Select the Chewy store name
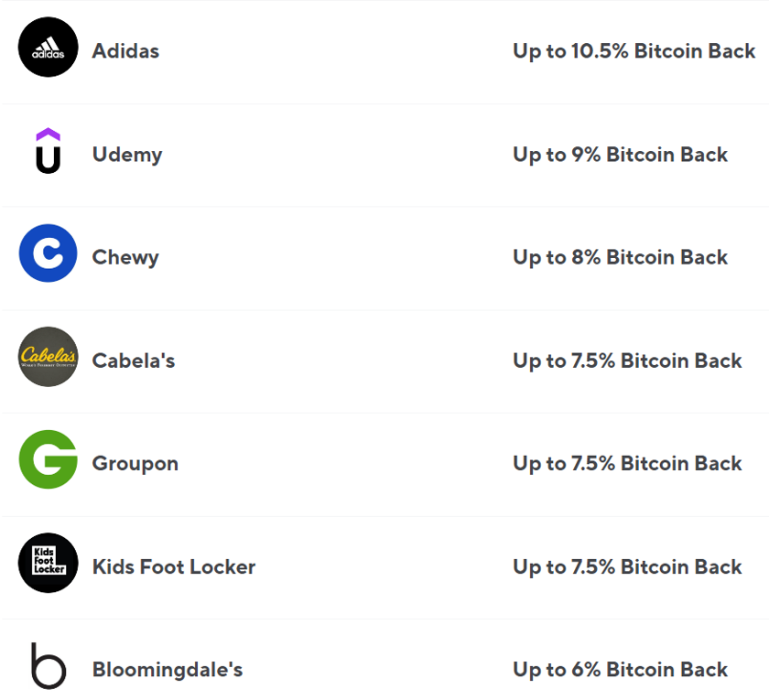The height and width of the screenshot is (700, 769). pos(125,258)
